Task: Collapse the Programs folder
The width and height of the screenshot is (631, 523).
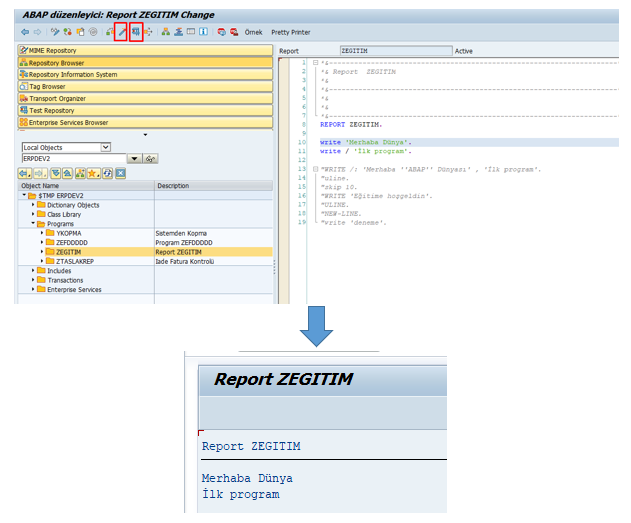Action: click(x=34, y=224)
